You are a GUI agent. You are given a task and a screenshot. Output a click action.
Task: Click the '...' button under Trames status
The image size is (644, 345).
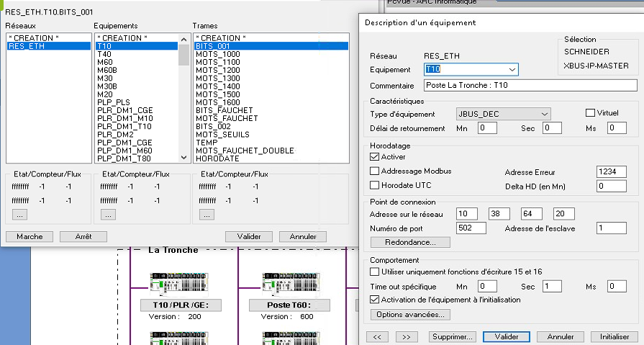click(x=206, y=214)
